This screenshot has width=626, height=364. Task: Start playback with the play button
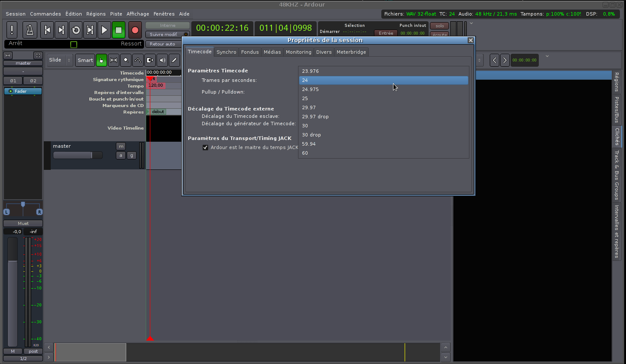[104, 30]
